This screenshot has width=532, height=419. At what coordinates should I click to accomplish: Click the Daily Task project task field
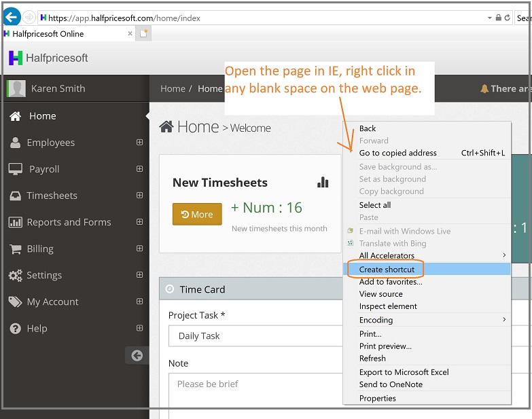pos(255,336)
